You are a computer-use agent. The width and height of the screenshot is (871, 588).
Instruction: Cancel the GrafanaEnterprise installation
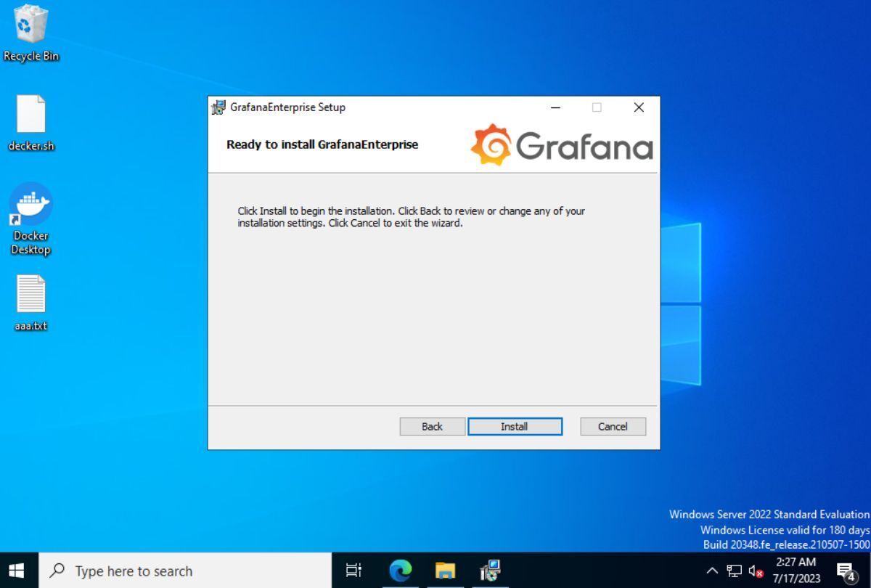613,426
